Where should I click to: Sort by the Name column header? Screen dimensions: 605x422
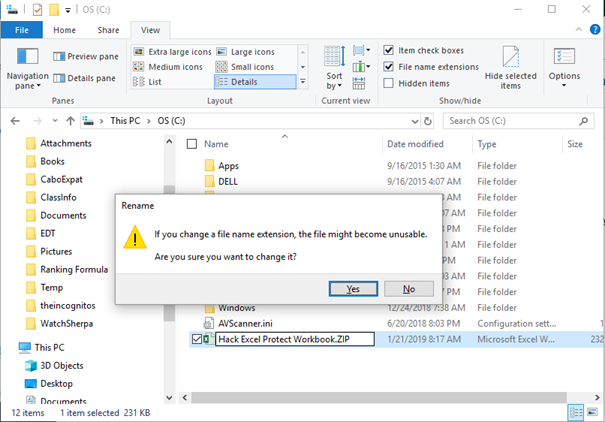(216, 144)
